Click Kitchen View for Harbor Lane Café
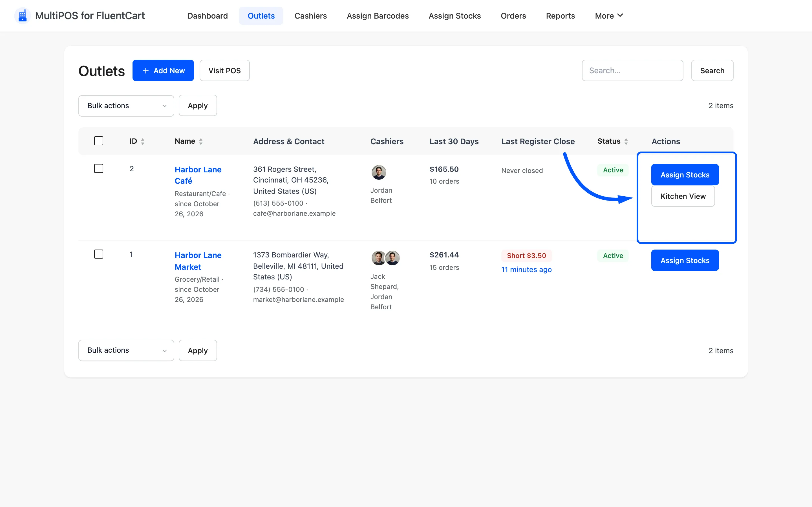Viewport: 812px width, 507px height. pyautogui.click(x=683, y=196)
